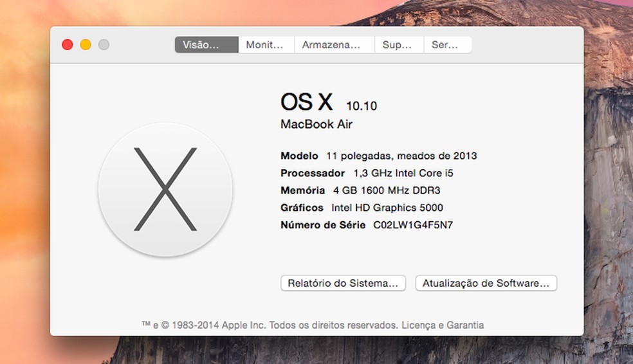
Task: Click the Número de Série label
Action: point(323,225)
